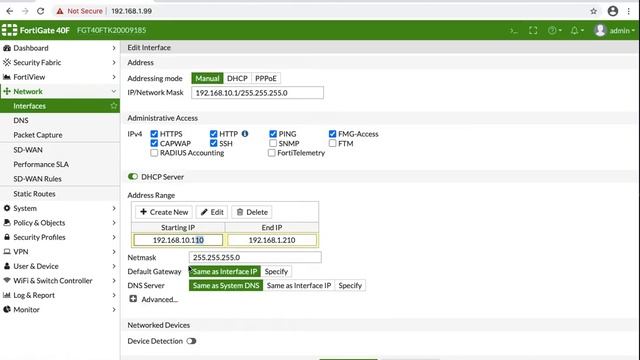Image resolution: width=640 pixels, height=360 pixels.
Task: Click the IP/Network Mask field
Action: 257,93
